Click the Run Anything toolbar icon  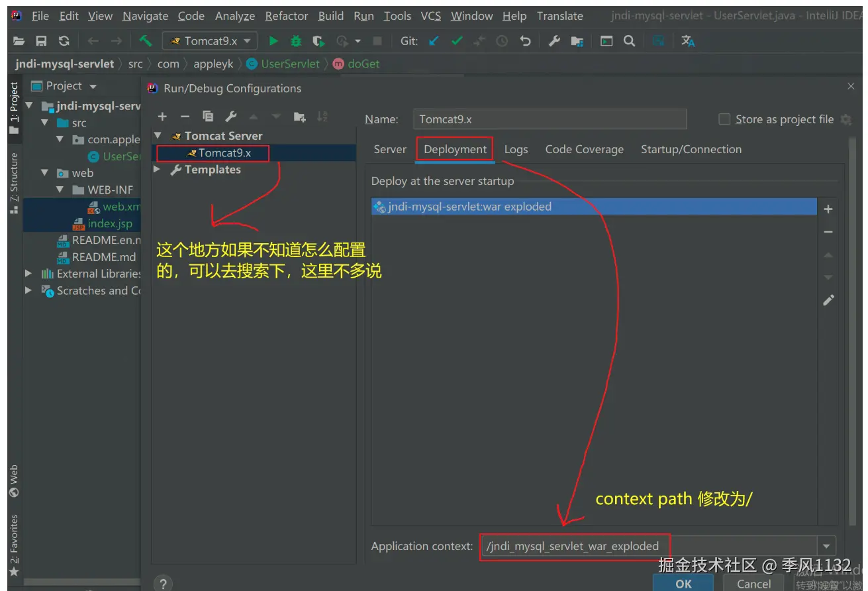606,41
